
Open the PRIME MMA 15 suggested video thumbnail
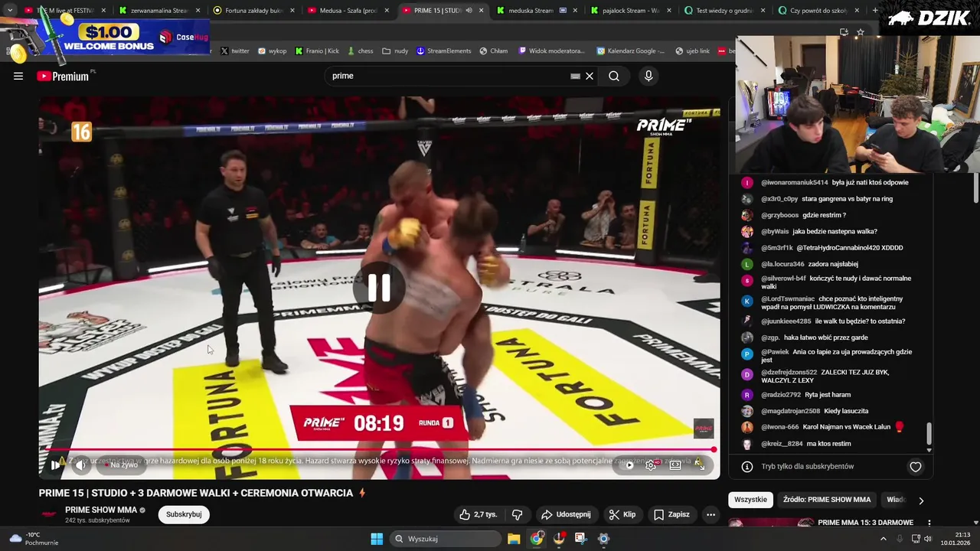pos(769,523)
